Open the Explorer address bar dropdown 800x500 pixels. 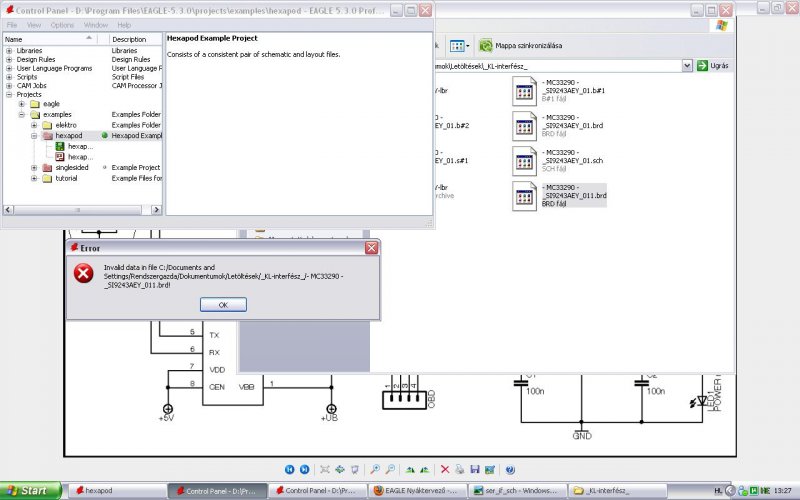(687, 65)
